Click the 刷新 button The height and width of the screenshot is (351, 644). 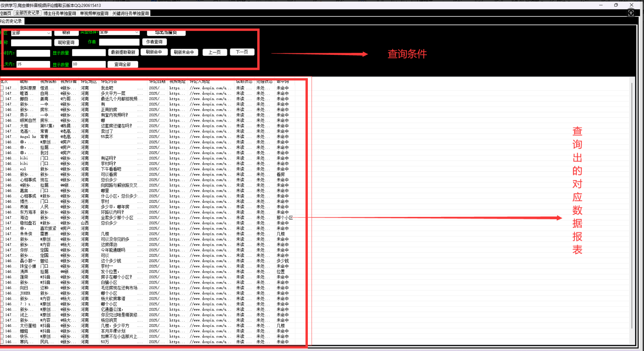[66, 33]
